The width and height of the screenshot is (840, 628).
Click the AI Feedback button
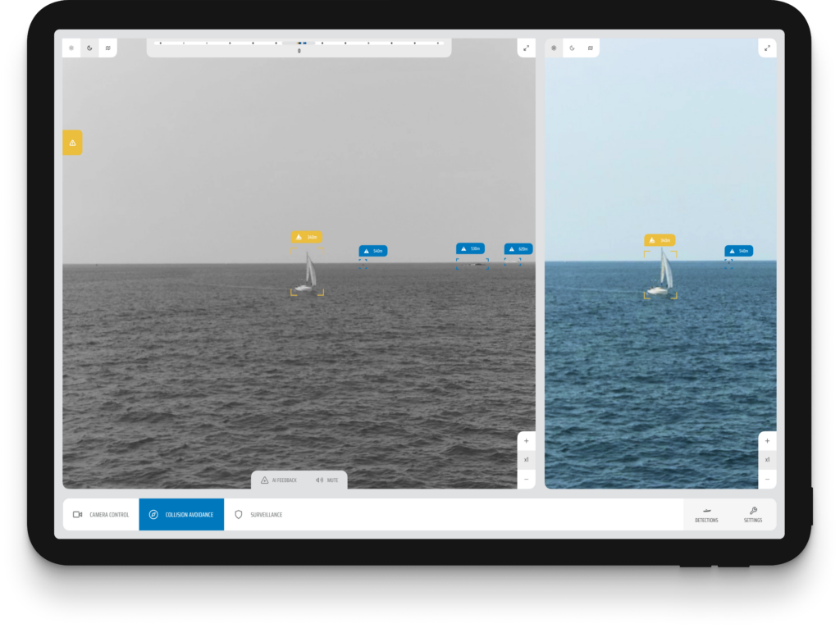pos(279,480)
